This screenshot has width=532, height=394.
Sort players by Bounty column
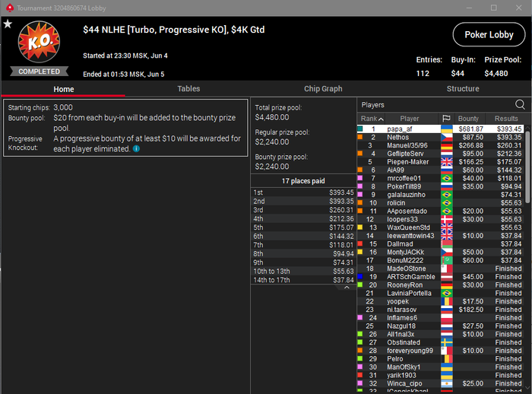(468, 119)
